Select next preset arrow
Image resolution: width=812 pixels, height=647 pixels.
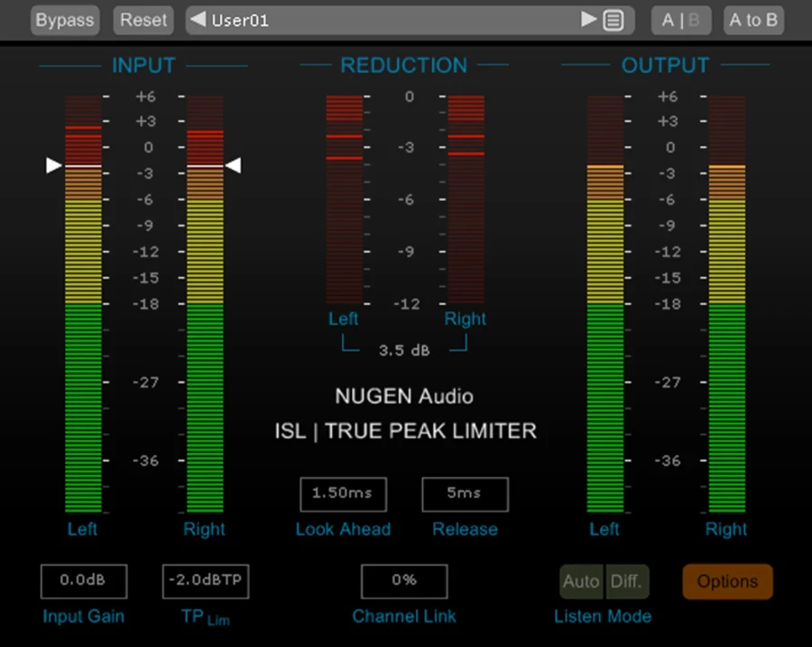click(588, 20)
